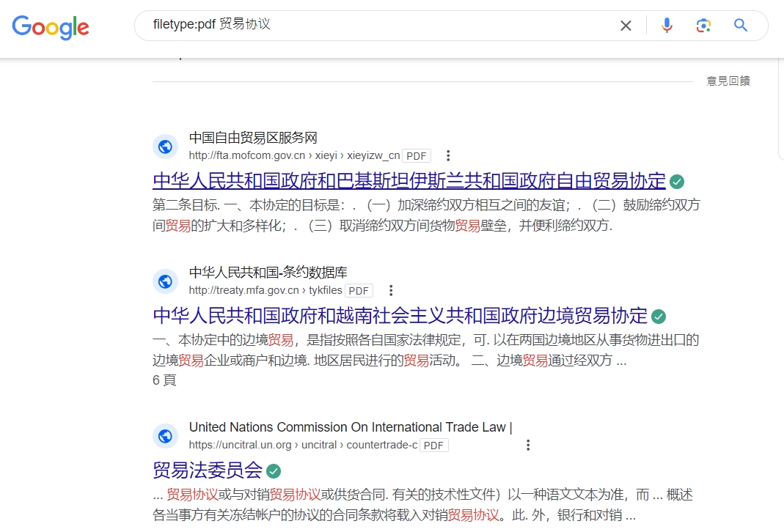
Task: Click 中国自由贸易区服务网 site name
Action: tap(253, 138)
